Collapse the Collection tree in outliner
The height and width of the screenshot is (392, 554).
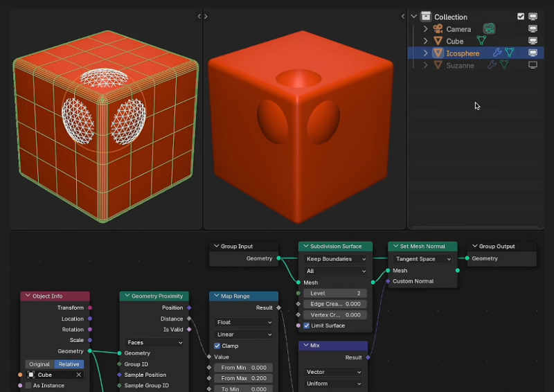(413, 16)
